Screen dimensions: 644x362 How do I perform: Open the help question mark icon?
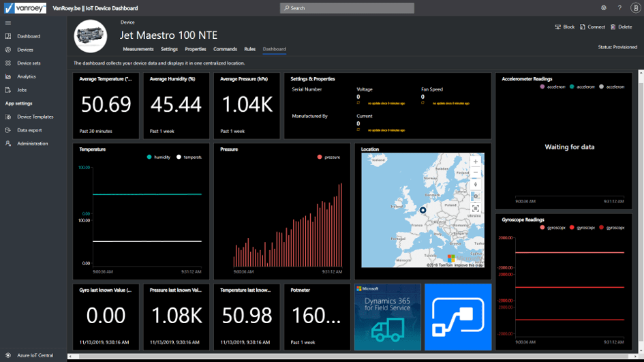point(619,7)
